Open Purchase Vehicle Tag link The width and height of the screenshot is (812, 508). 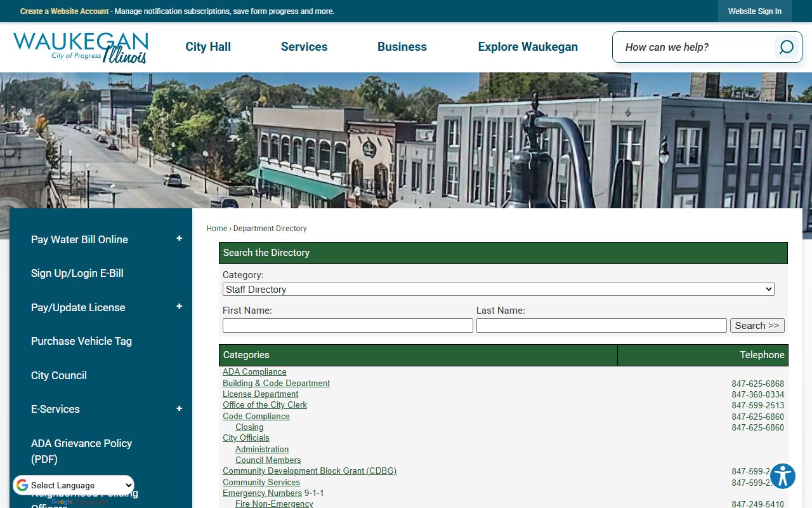coord(81,341)
